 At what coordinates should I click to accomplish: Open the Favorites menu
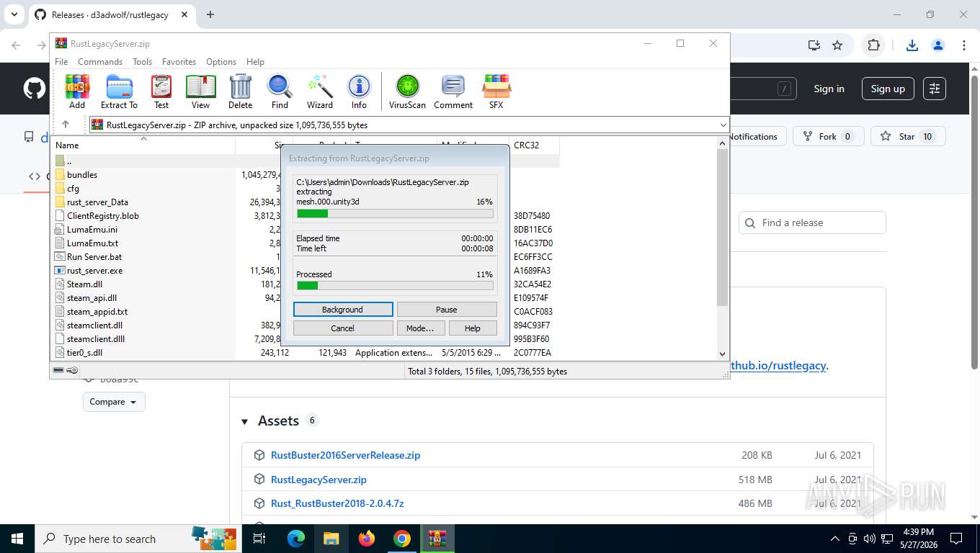[179, 62]
